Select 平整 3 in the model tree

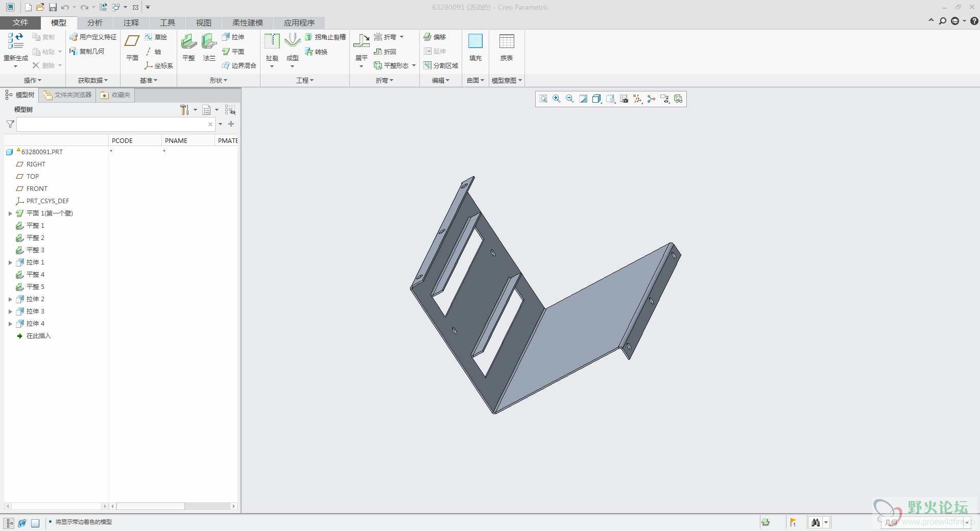[x=35, y=250]
